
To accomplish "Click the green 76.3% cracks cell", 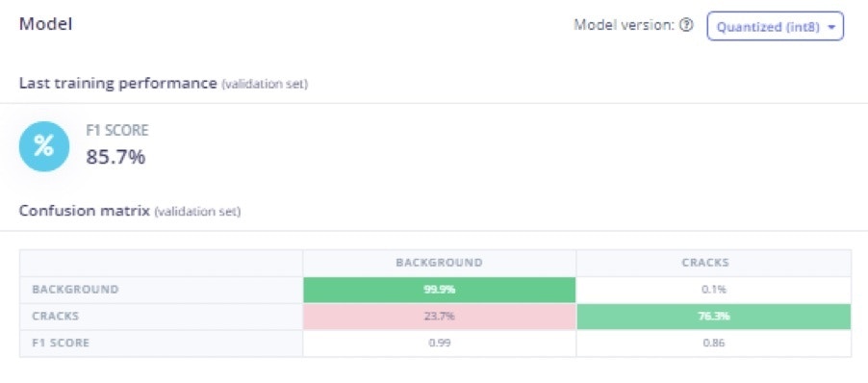I will [714, 317].
